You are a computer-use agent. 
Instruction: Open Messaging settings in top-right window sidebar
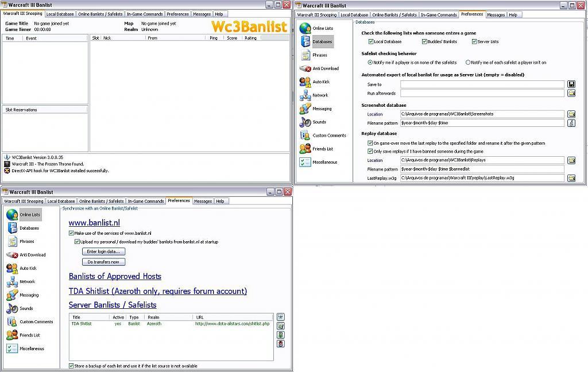tap(315, 108)
